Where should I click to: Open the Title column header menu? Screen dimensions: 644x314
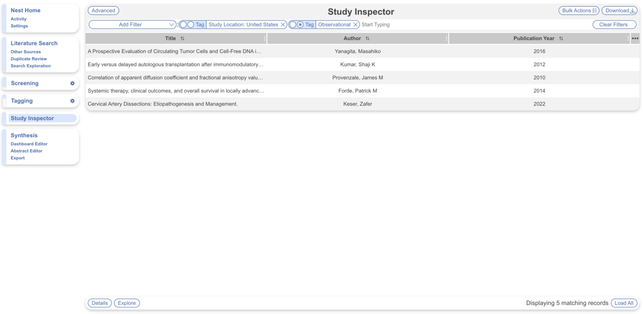coord(265,38)
